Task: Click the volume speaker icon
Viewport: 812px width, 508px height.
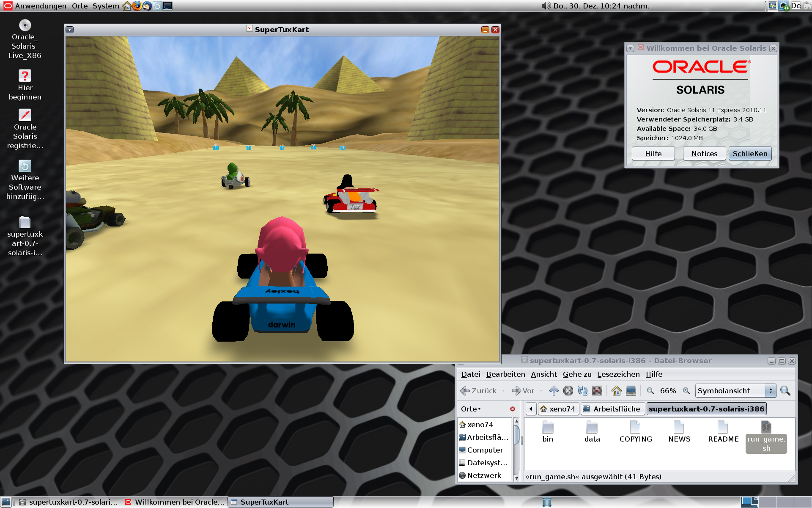Action: (546, 6)
